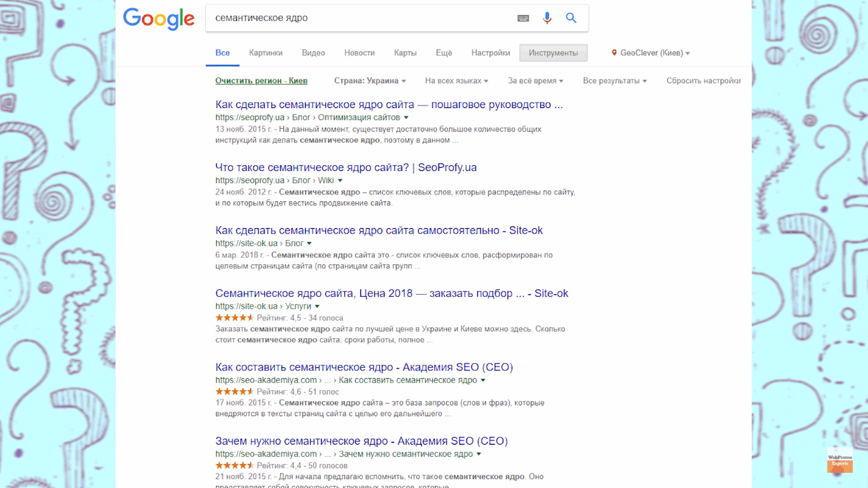Switch to the Новости tab
Viewport: 868px width, 488px height.
360,53
